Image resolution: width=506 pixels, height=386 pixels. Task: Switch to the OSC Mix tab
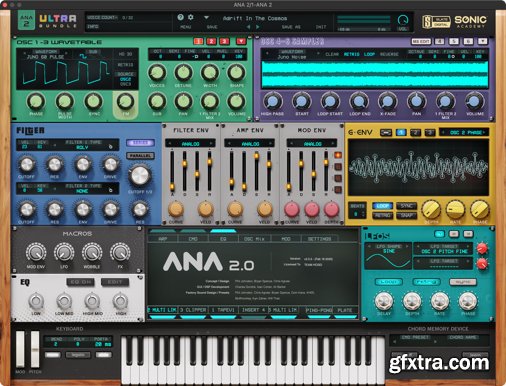254,239
